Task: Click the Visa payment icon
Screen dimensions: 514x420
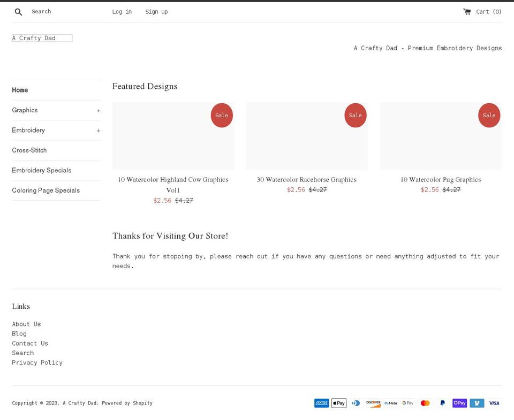Action: coord(494,403)
